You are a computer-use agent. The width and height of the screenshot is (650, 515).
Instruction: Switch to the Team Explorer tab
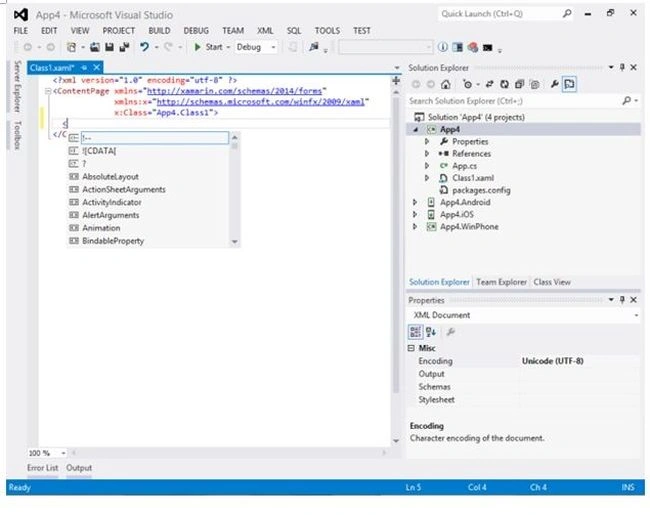(x=501, y=282)
